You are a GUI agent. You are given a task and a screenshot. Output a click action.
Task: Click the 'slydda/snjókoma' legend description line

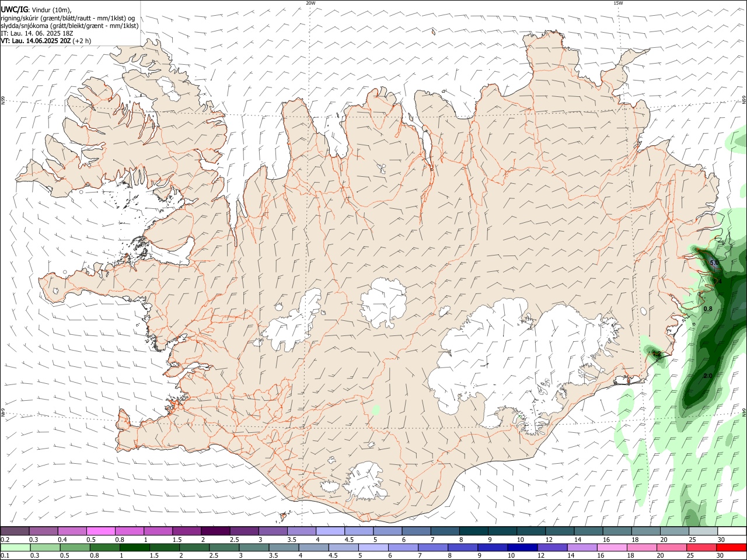click(70, 26)
